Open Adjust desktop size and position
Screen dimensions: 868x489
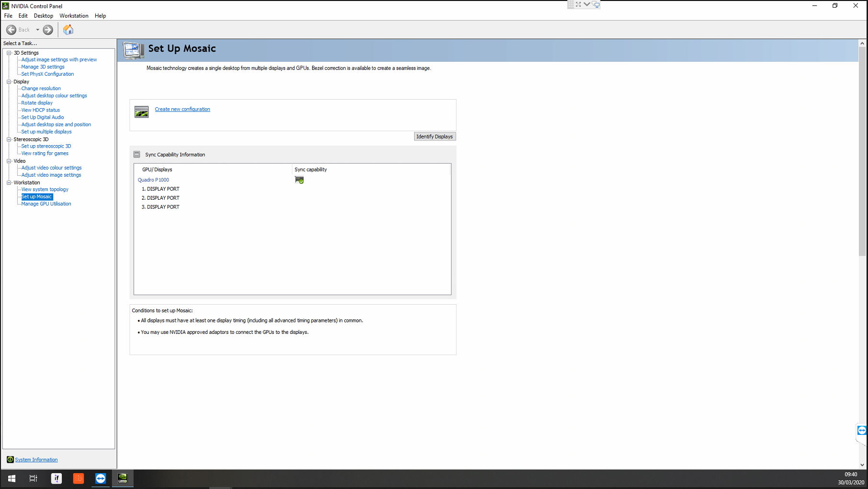56,125
